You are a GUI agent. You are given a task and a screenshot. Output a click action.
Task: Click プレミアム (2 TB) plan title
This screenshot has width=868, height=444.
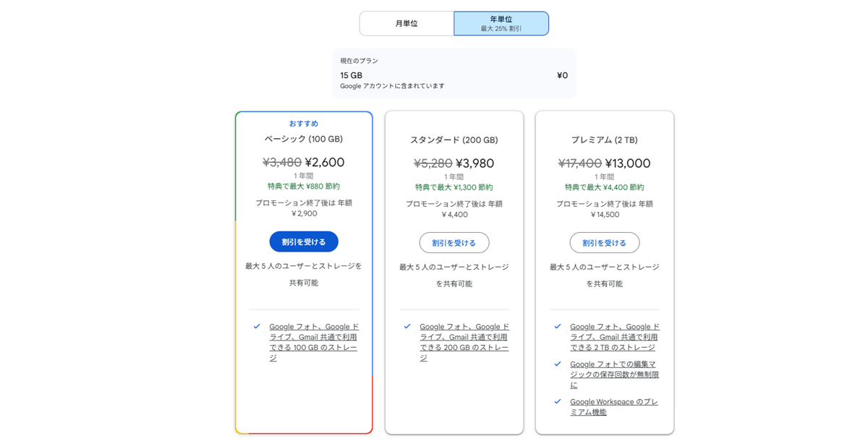605,140
